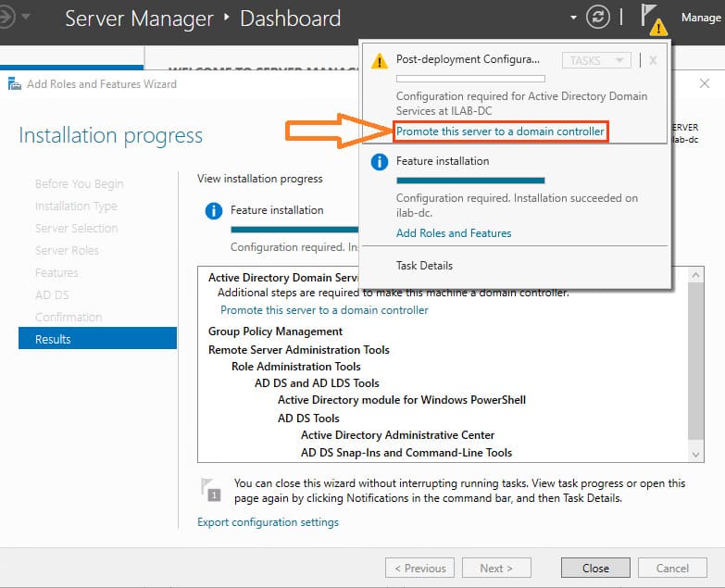Click the results list scrollbar down arrow
725x588 pixels.
(x=696, y=454)
